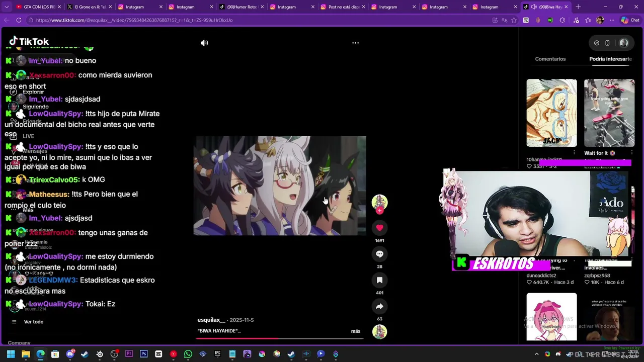This screenshot has width=644, height=362.
Task: Open File Explorer from taskbar
Action: [x=26, y=354]
